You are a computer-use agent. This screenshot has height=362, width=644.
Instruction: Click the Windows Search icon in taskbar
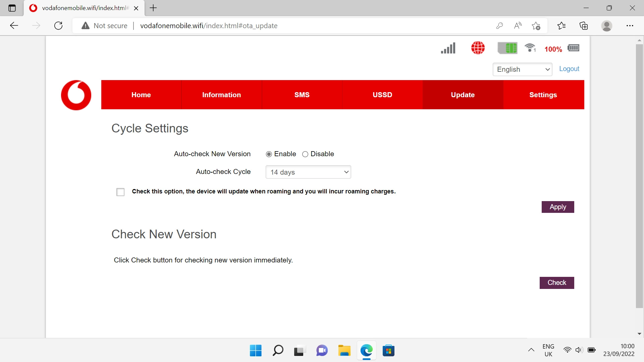tap(278, 351)
